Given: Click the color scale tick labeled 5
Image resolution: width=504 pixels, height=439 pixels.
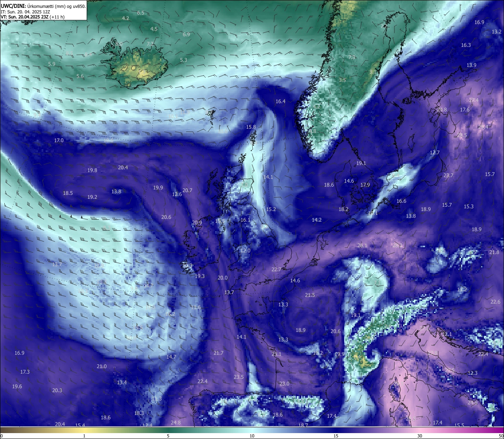Looking at the screenshot, I should (x=168, y=436).
